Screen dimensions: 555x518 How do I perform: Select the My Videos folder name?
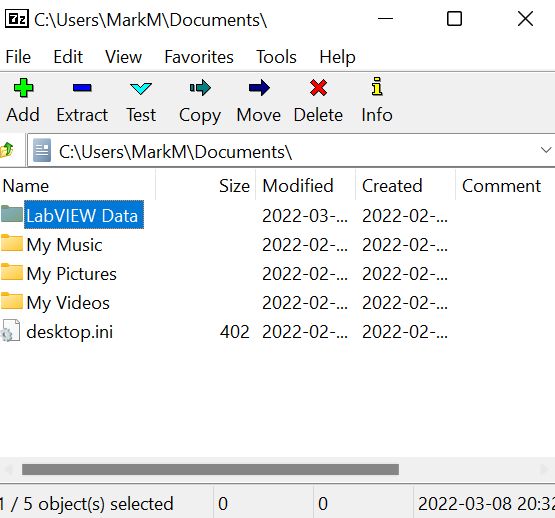(x=68, y=303)
